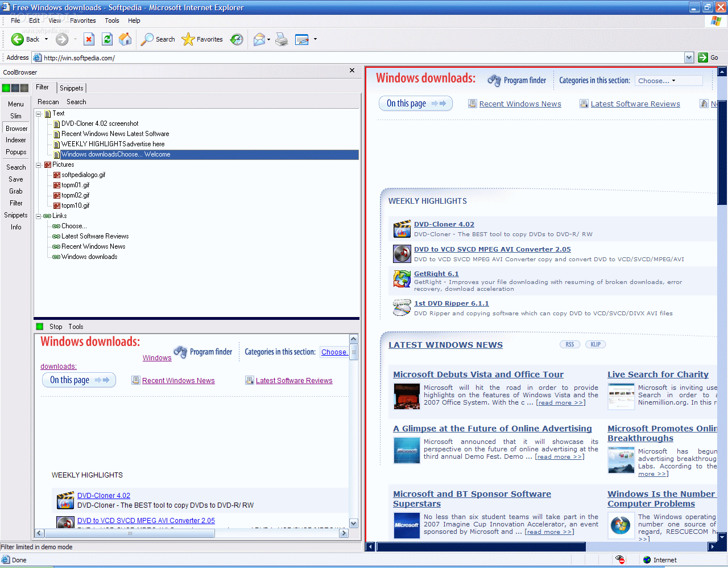Click the privacy eye icon in the status bar

click(620, 560)
